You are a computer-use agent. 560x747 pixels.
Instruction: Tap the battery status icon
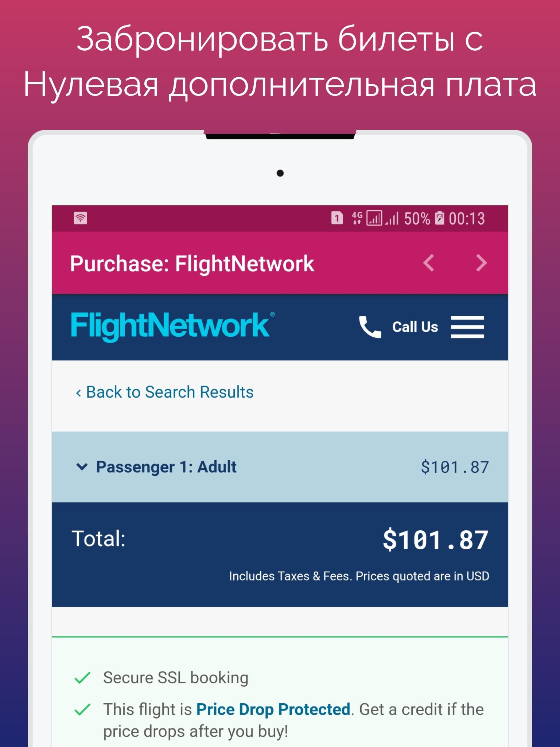pyautogui.click(x=440, y=218)
